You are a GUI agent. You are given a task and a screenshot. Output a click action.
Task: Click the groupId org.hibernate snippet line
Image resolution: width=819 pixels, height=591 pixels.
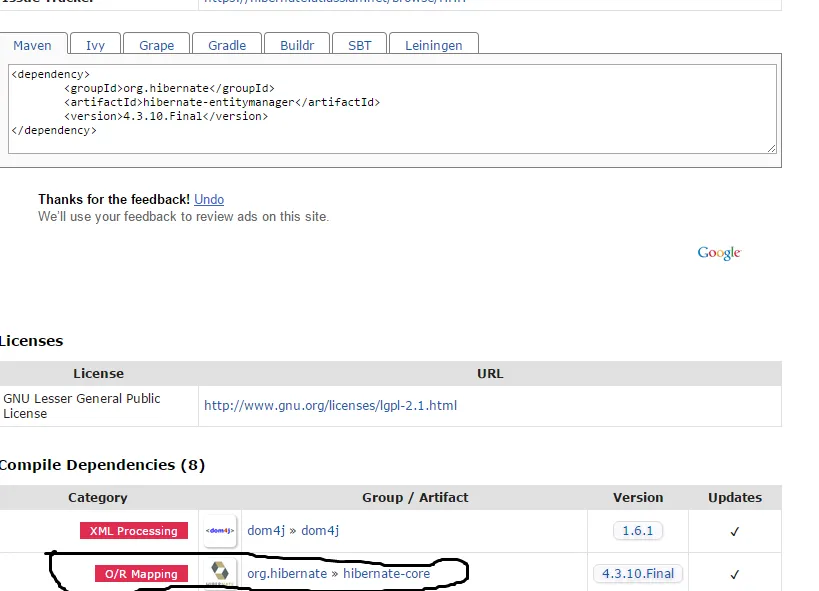[x=169, y=88]
